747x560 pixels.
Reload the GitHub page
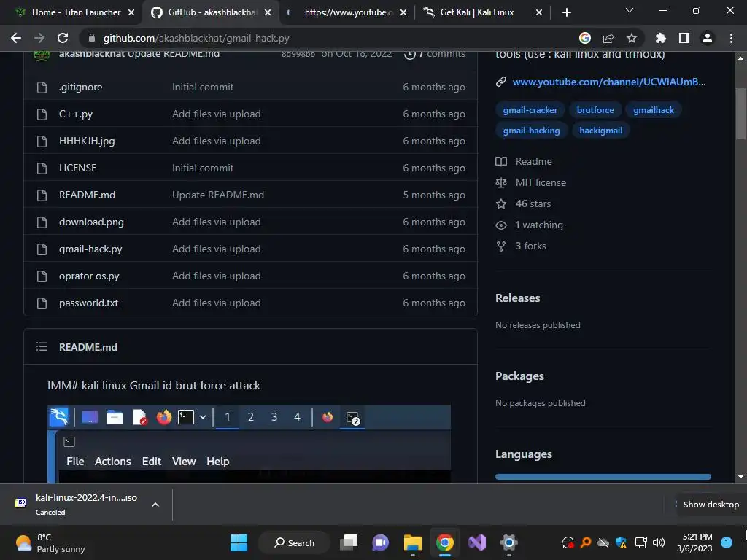click(x=63, y=38)
